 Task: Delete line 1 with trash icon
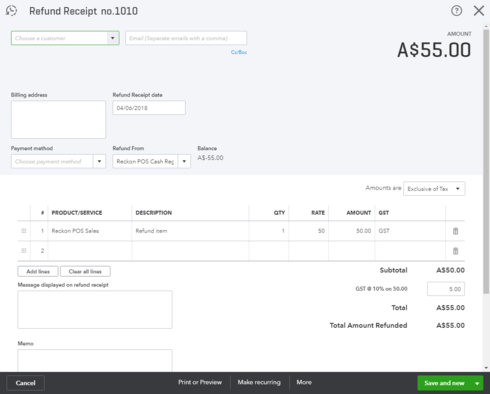coord(455,231)
